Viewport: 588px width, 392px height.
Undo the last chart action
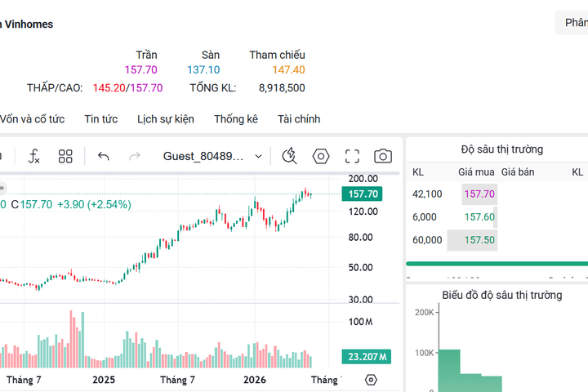coord(104,156)
